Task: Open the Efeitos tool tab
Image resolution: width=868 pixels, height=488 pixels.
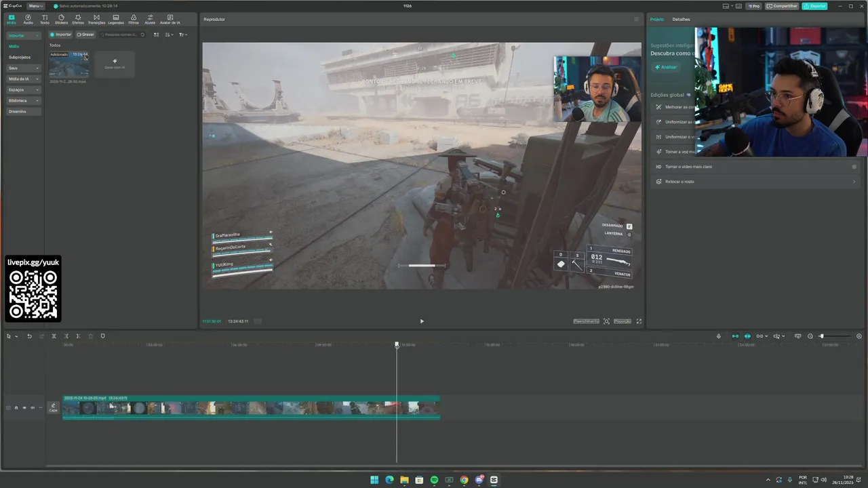Action: (x=78, y=19)
